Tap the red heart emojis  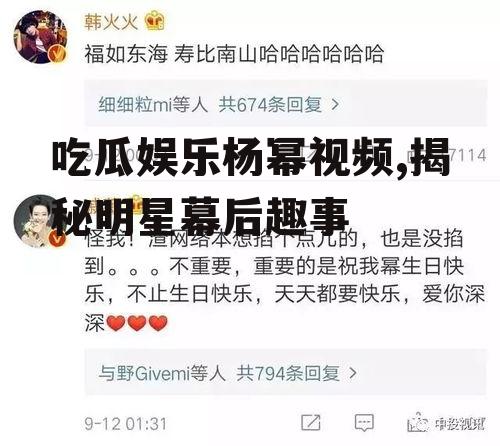coord(137,323)
